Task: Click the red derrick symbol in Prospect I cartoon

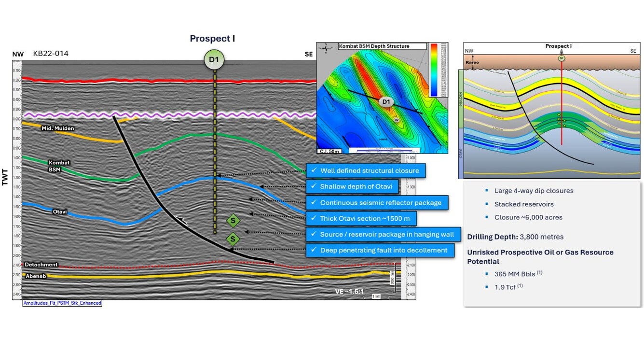Action: 561,52
